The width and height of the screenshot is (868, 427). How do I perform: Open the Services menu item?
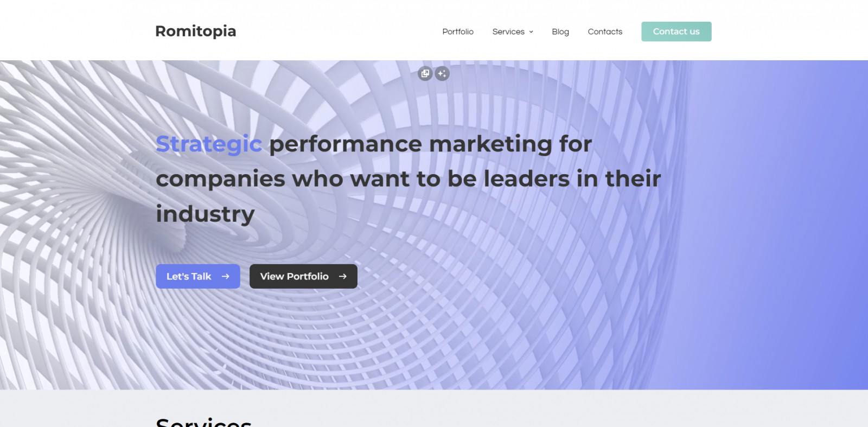pos(508,32)
